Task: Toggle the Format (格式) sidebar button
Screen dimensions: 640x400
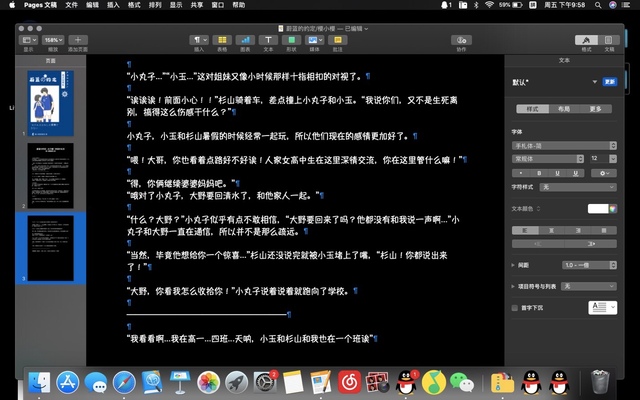Action: pos(586,40)
